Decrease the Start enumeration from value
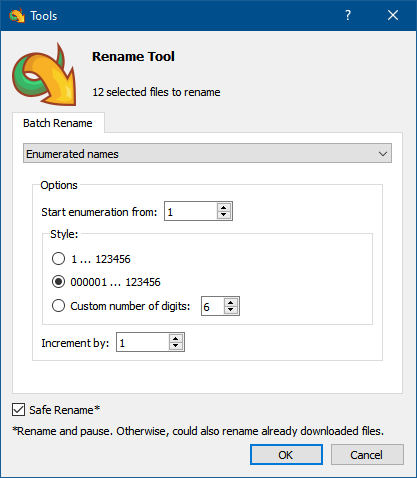The width and height of the screenshot is (417, 478). [224, 215]
